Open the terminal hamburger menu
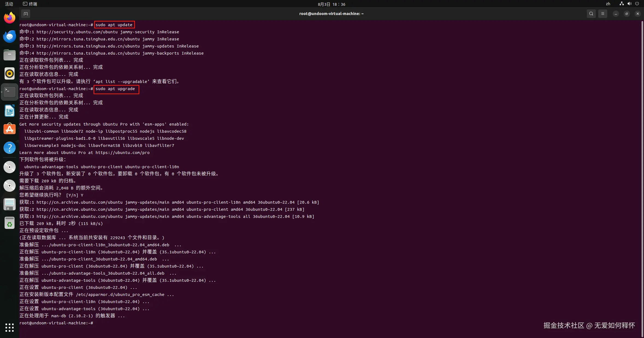The width and height of the screenshot is (644, 338). (603, 14)
